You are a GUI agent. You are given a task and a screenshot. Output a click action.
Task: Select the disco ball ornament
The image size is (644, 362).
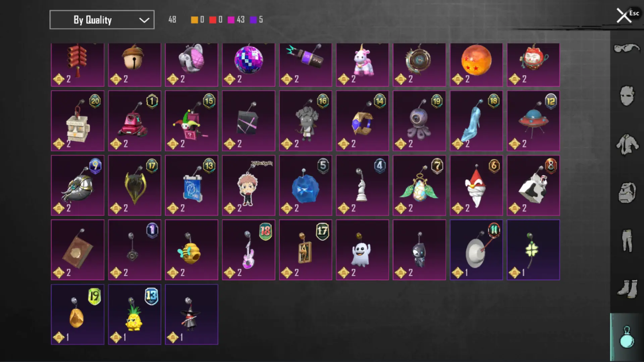click(249, 65)
